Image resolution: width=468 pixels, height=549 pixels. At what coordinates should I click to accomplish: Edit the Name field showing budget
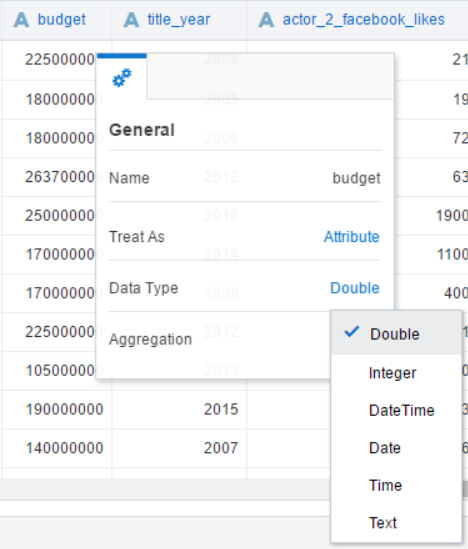356,178
